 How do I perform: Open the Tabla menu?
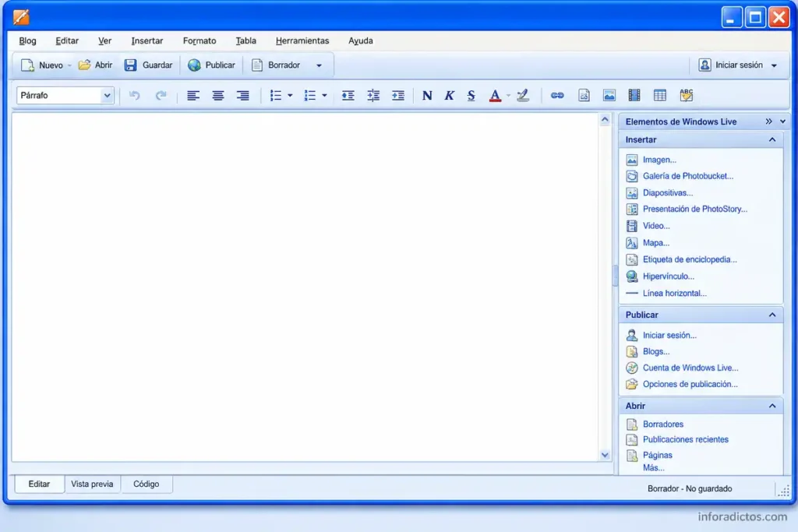pyautogui.click(x=245, y=41)
